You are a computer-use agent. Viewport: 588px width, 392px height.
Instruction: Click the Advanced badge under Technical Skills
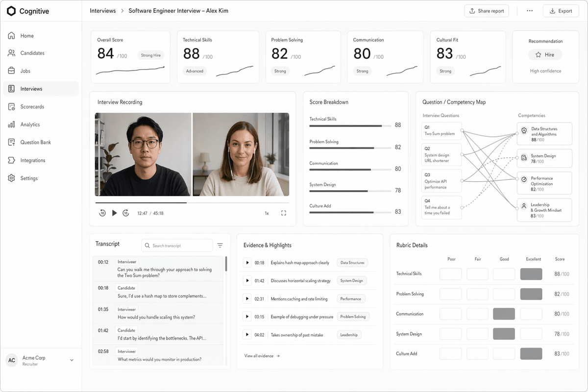[195, 71]
